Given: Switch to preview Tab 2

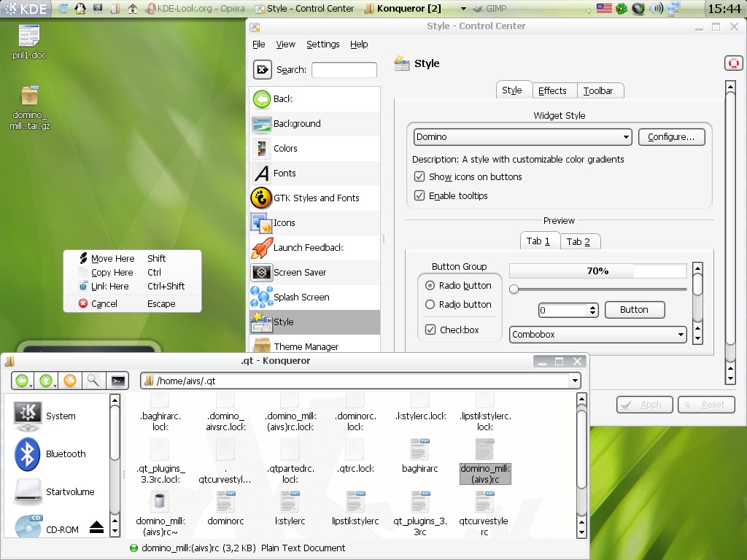Looking at the screenshot, I should point(578,241).
